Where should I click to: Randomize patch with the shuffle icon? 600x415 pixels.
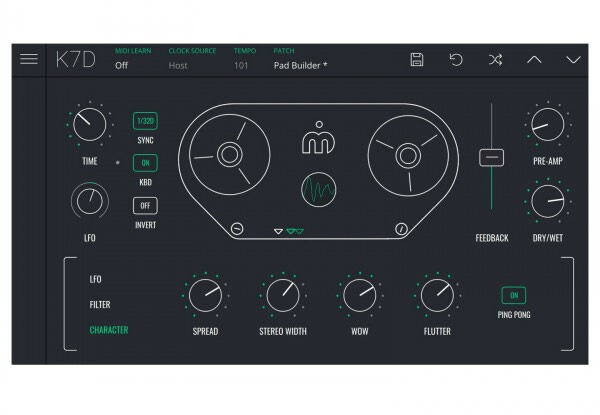click(x=495, y=60)
